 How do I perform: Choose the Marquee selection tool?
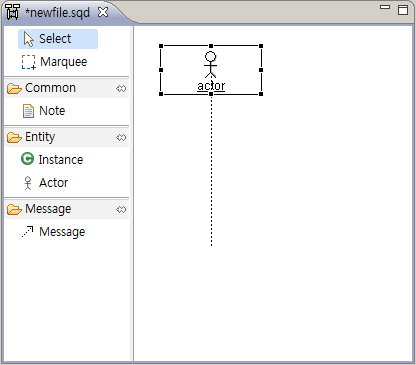click(x=54, y=62)
